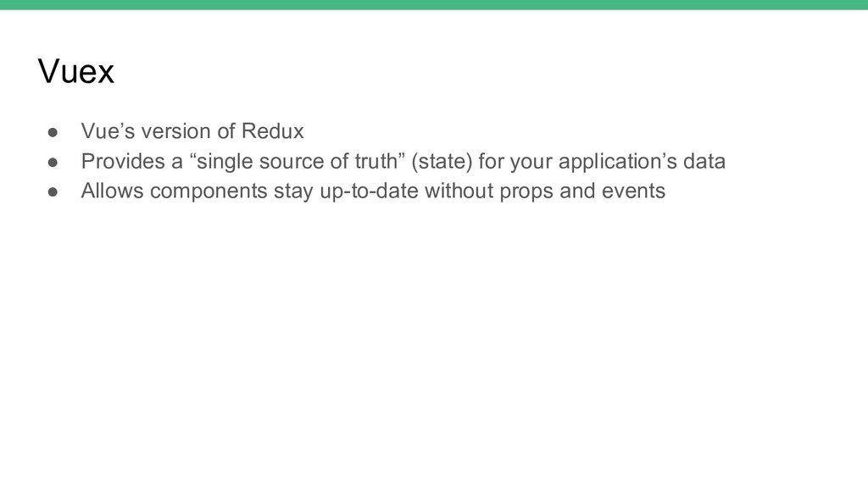Click the word components in third bullet
The height and width of the screenshot is (488, 868).
(x=209, y=191)
